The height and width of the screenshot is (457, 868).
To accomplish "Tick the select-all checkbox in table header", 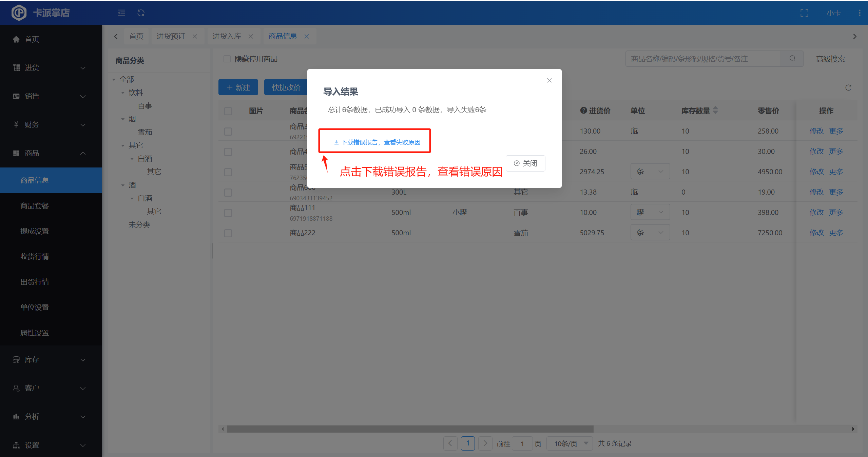I will (x=228, y=111).
